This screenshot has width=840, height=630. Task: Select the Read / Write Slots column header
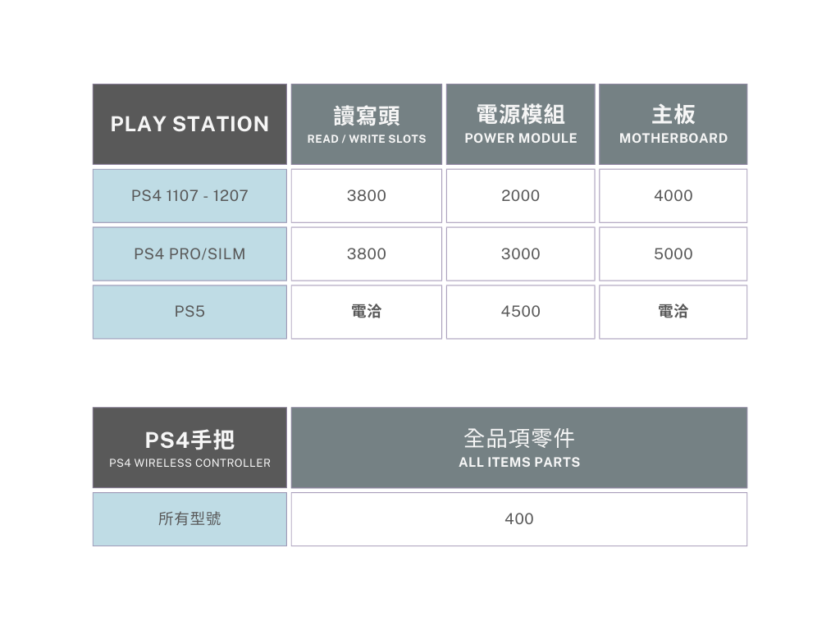[367, 124]
